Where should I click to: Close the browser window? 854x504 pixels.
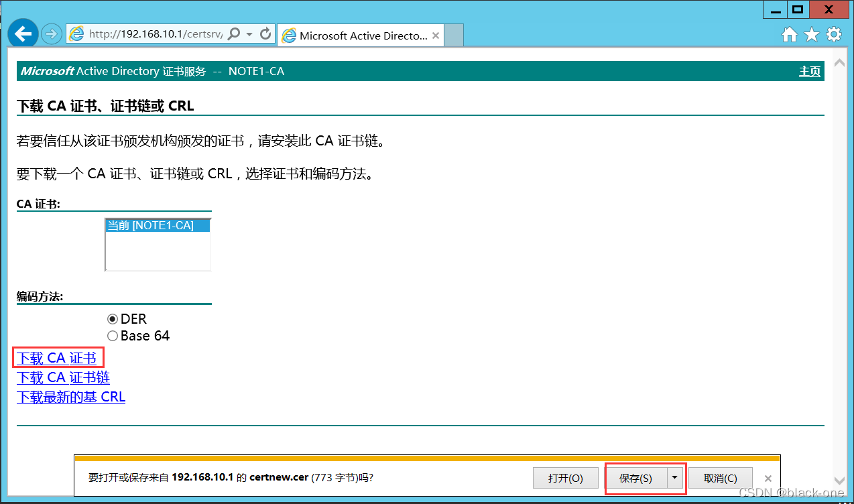click(830, 9)
